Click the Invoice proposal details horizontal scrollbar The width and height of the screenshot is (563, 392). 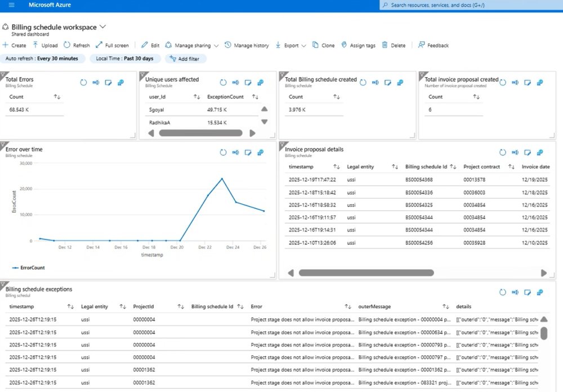(366, 273)
